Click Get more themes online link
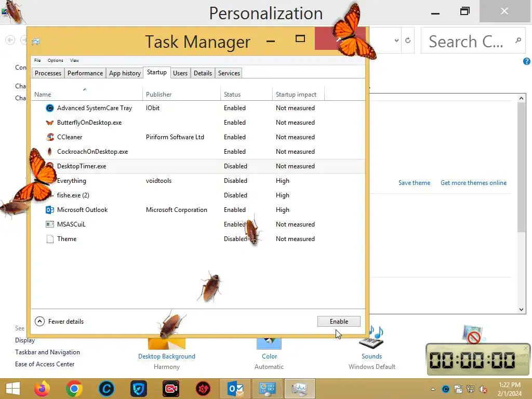 click(x=473, y=182)
